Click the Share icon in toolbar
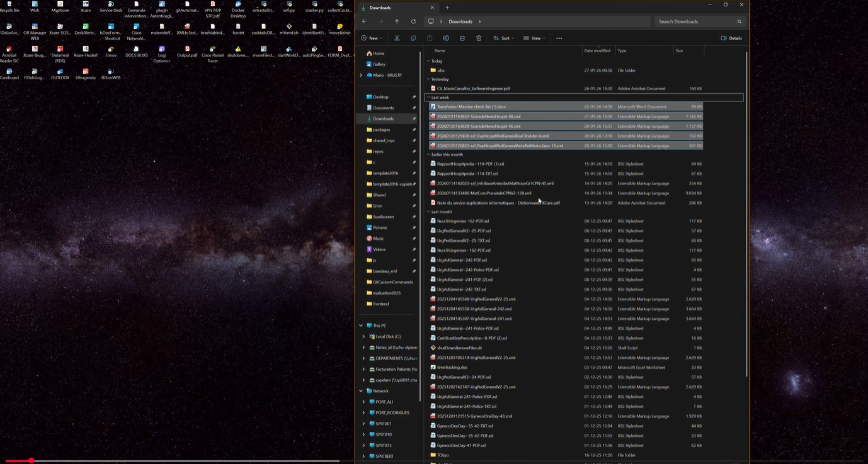Viewport: 868px width, 464px height. point(462,38)
